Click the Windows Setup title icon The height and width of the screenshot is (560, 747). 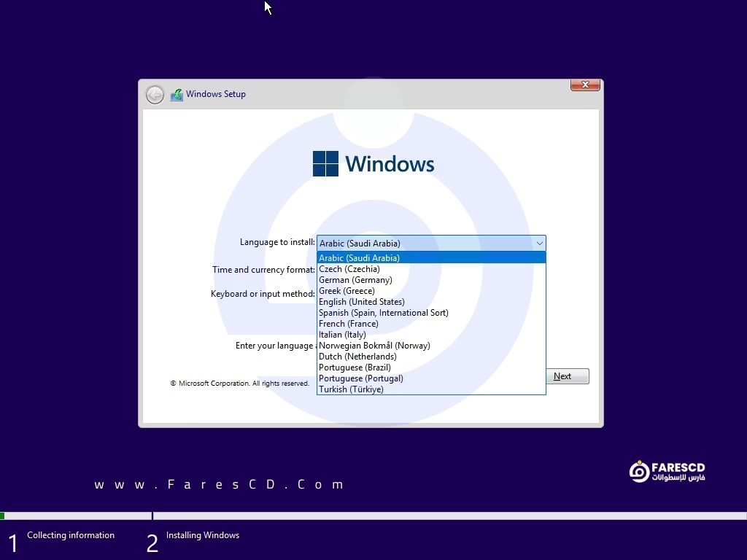[x=177, y=95]
